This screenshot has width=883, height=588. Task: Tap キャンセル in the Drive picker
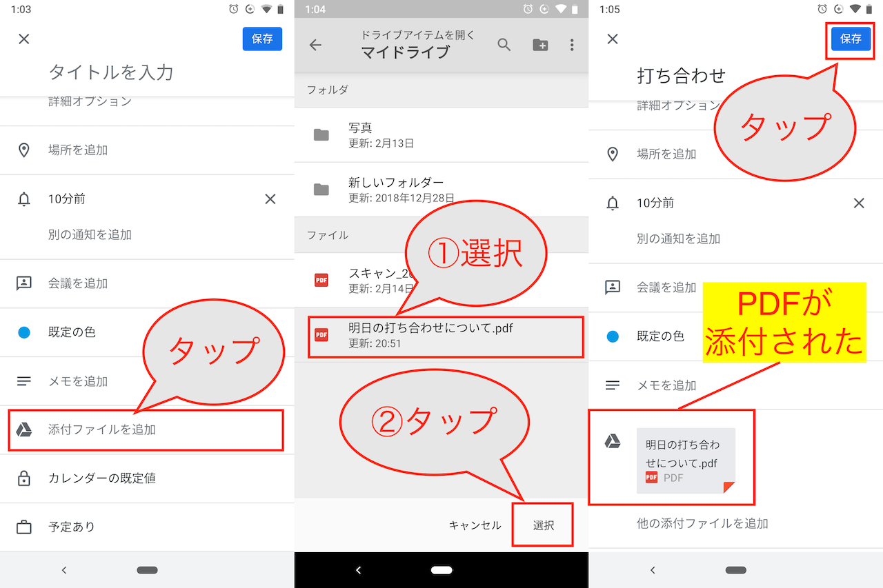[x=475, y=525]
